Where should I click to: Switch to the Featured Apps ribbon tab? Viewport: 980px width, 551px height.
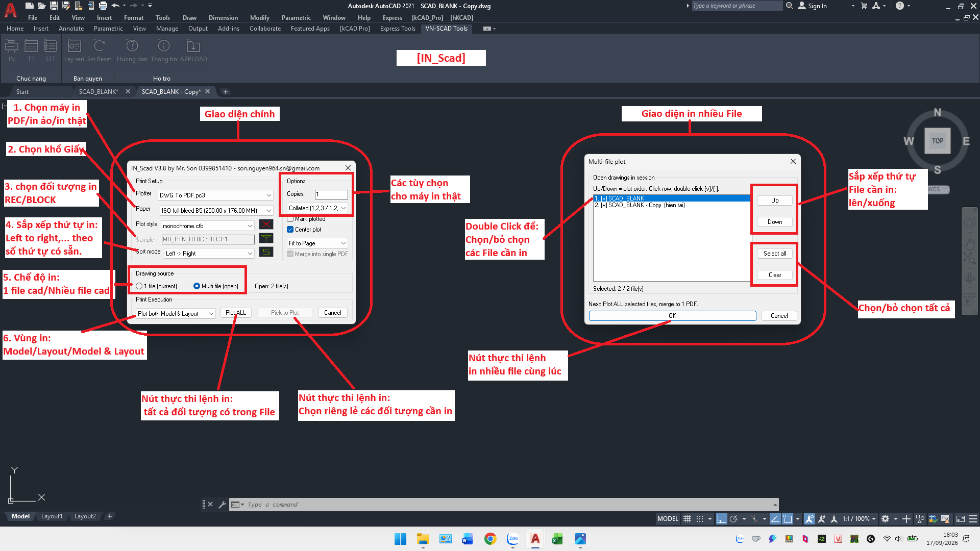310,29
